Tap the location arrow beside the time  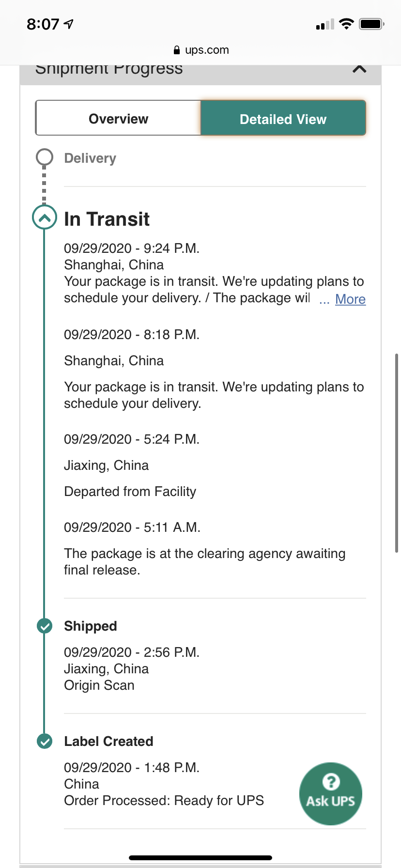tap(69, 24)
